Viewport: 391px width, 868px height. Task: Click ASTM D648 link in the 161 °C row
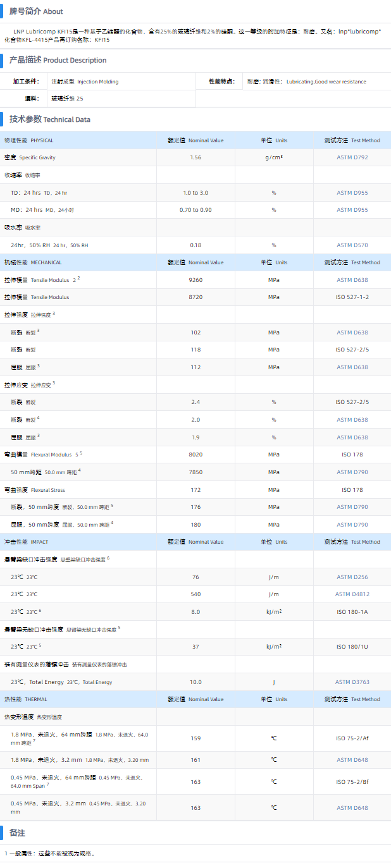coord(352,760)
